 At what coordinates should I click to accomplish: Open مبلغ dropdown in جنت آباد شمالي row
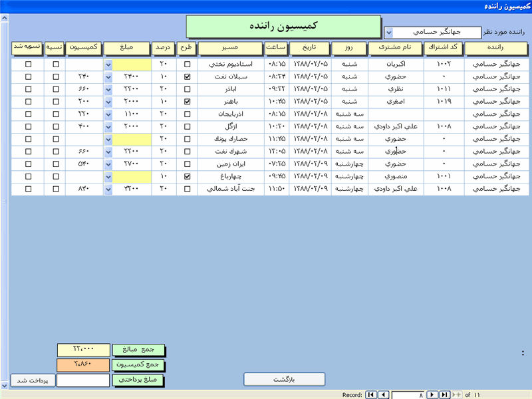(108, 190)
